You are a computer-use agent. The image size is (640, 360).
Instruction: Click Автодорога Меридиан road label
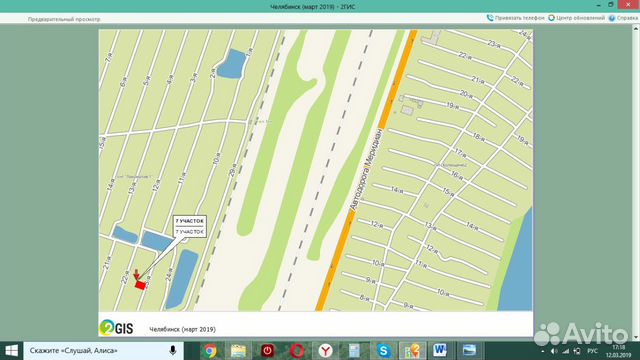(x=367, y=169)
